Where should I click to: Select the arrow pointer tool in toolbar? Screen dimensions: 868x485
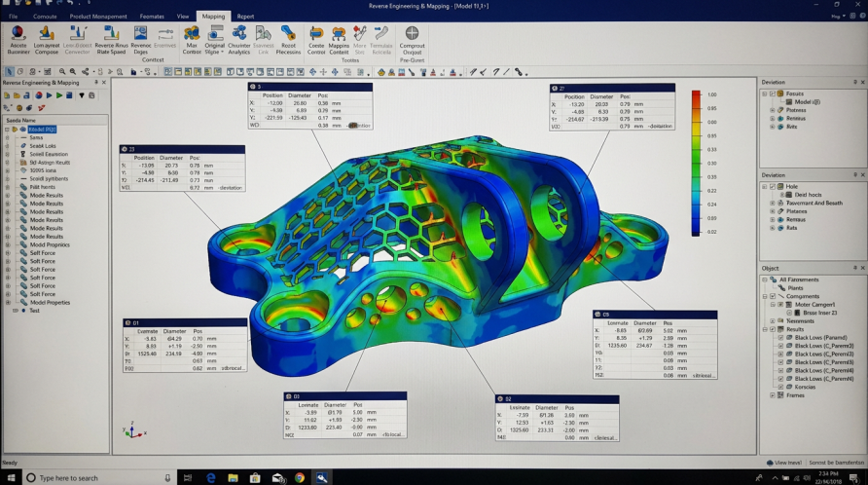click(10, 71)
